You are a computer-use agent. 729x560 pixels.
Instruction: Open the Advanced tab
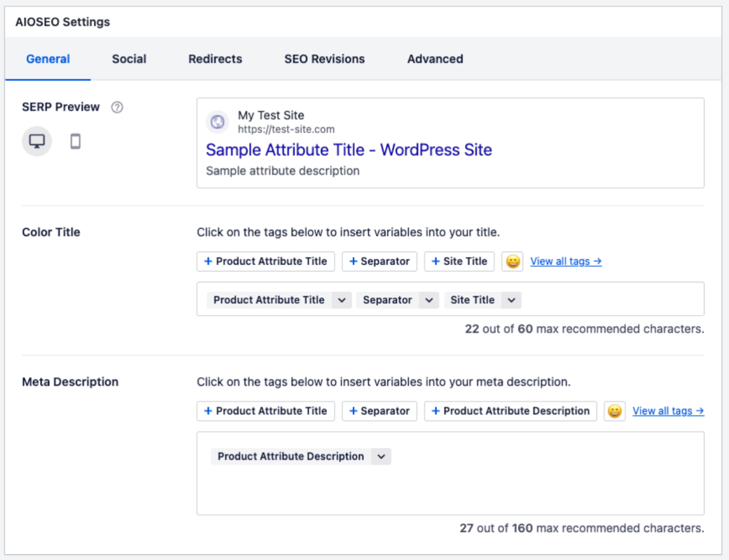tap(435, 59)
